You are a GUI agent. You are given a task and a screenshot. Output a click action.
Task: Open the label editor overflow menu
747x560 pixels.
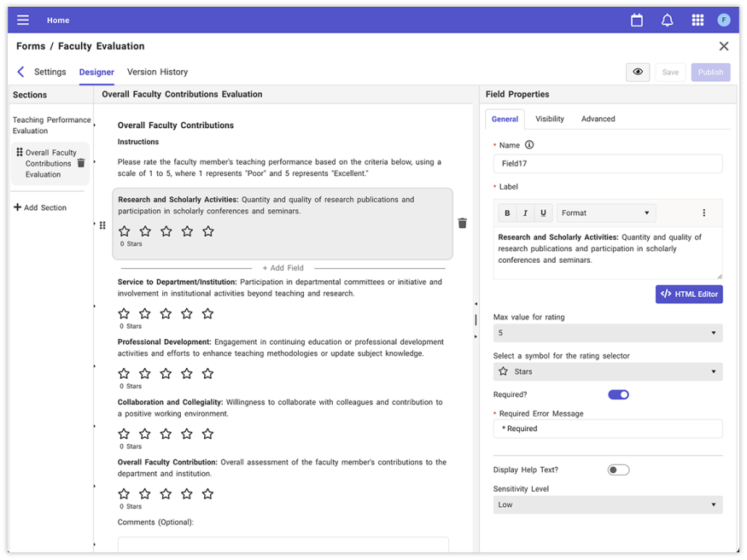click(703, 212)
